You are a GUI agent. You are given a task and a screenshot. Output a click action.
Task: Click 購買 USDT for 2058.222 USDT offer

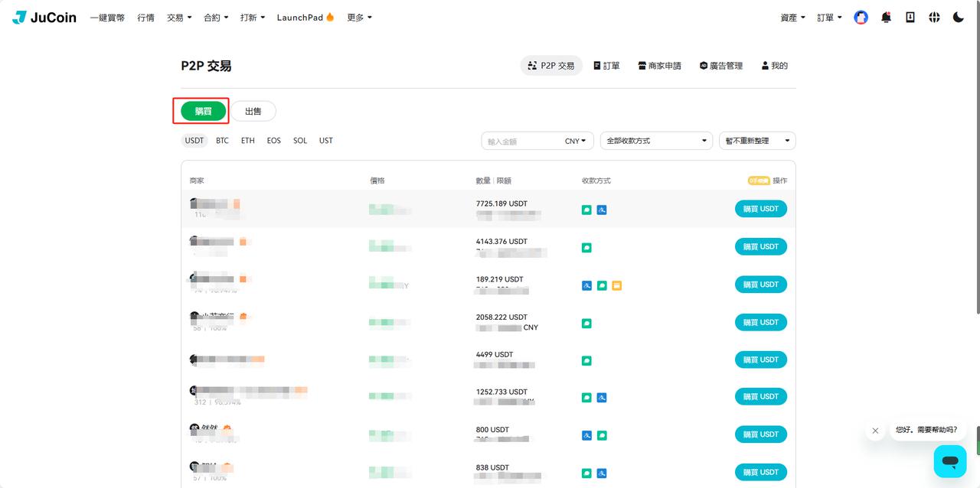761,322
